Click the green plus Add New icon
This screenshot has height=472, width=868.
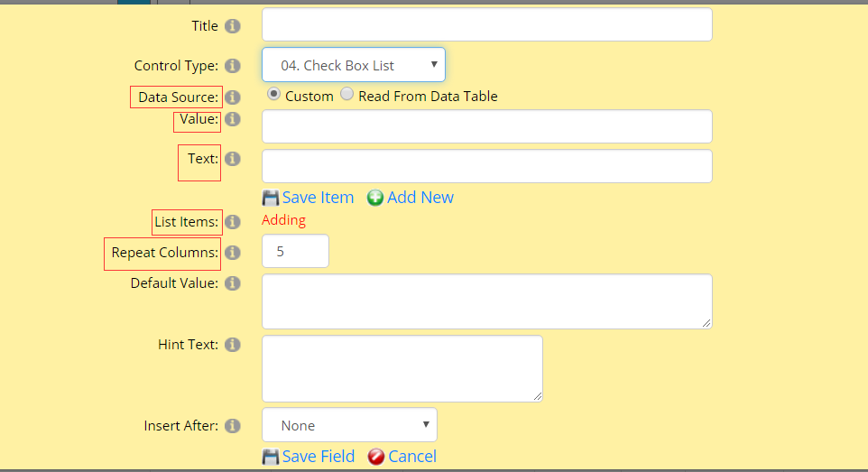pyautogui.click(x=374, y=198)
